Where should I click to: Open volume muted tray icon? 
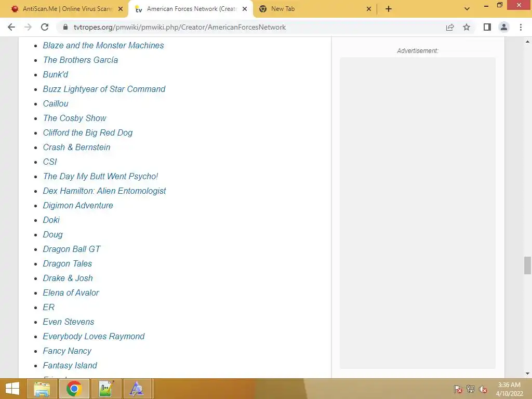[x=483, y=389]
